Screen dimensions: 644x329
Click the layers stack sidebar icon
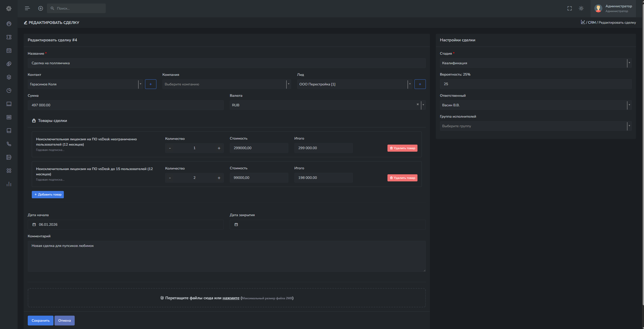(x=9, y=77)
